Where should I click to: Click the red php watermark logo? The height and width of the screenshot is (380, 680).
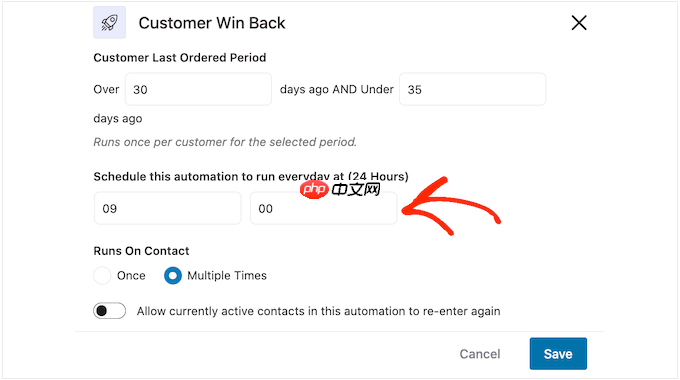[x=314, y=189]
